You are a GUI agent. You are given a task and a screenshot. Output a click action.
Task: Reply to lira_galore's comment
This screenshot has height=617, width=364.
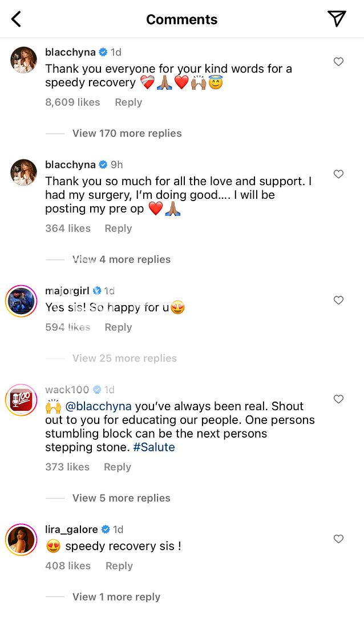pyautogui.click(x=119, y=566)
